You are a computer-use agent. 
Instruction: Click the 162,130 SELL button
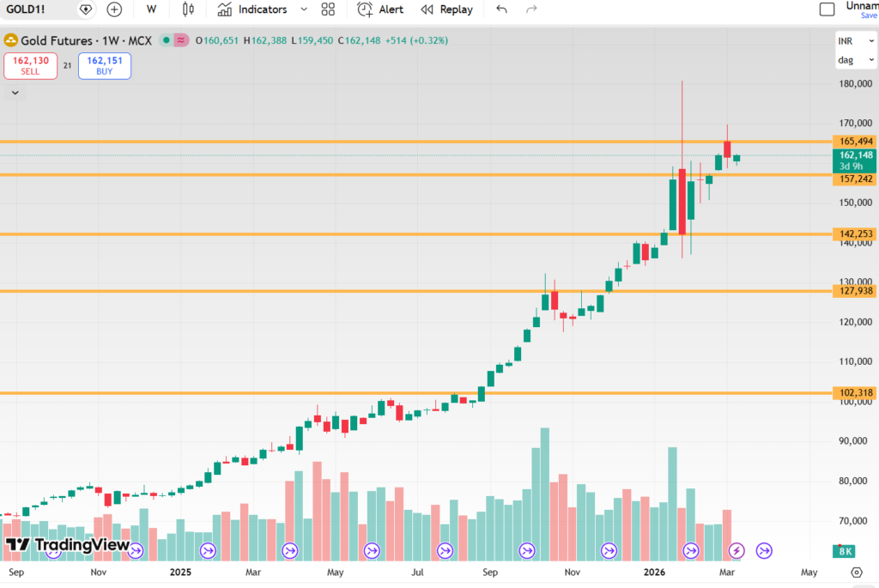pyautogui.click(x=31, y=66)
